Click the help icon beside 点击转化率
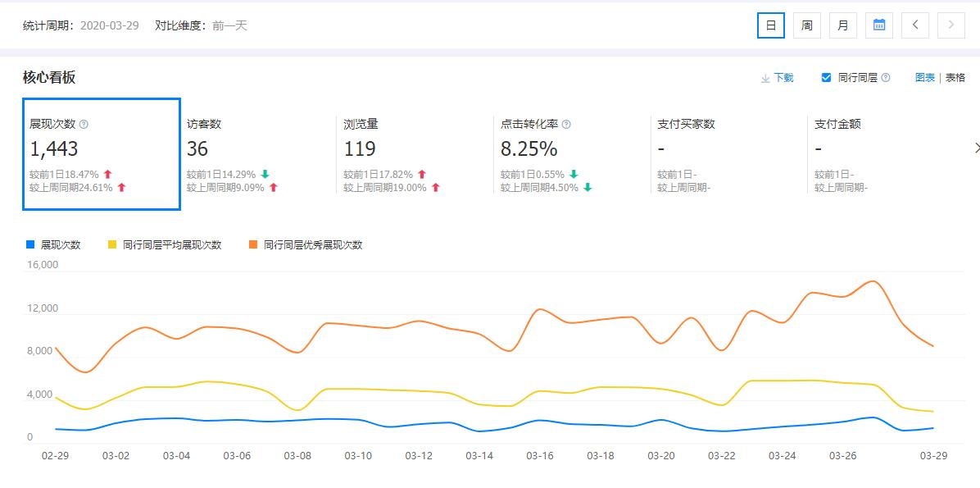The width and height of the screenshot is (980, 488). click(x=566, y=125)
